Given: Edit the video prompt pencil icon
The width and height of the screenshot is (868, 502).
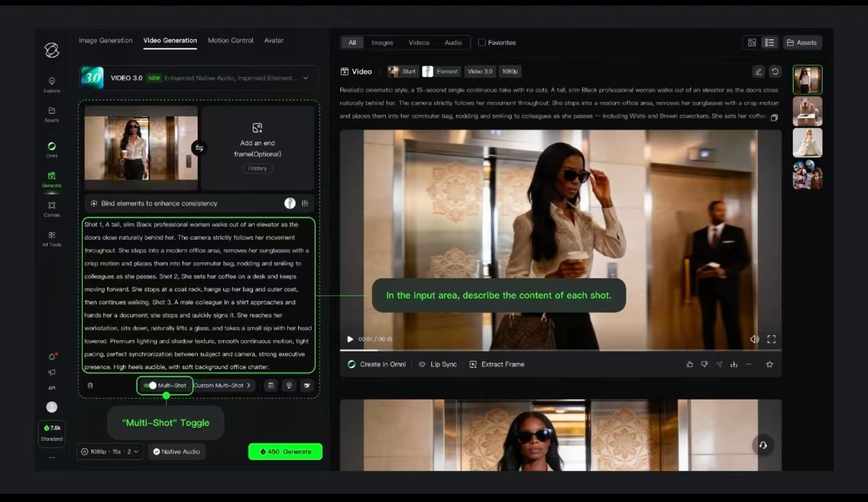Looking at the screenshot, I should coord(759,72).
